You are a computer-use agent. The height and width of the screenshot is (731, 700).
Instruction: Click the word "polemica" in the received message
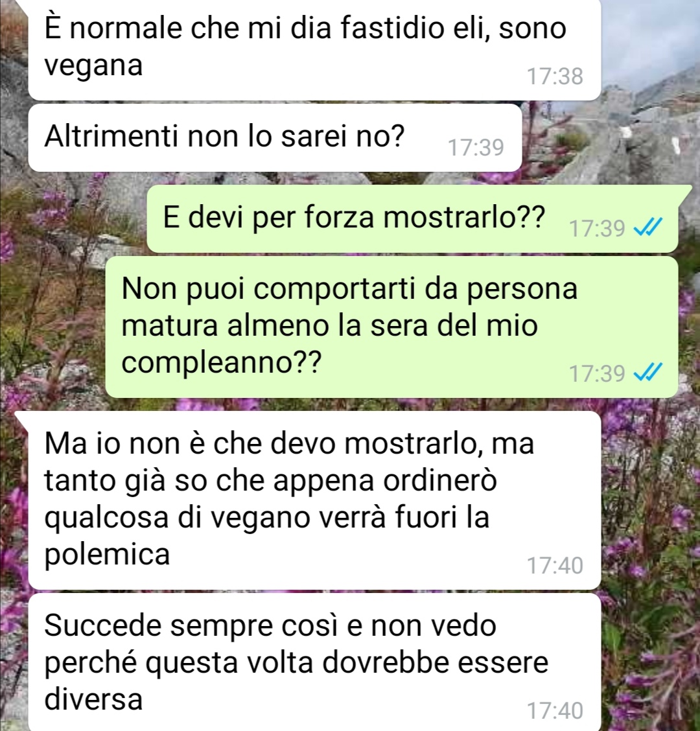click(x=107, y=556)
